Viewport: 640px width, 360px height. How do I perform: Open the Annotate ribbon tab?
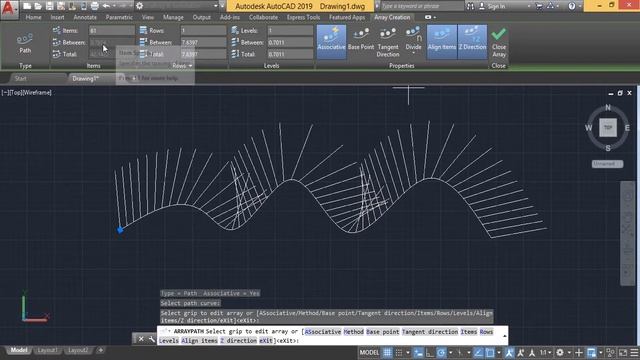(85, 17)
